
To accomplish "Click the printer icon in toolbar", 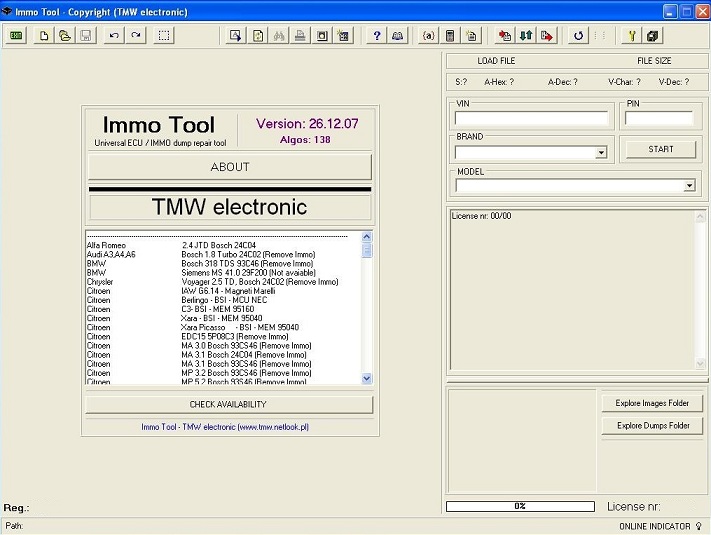I will 300,36.
